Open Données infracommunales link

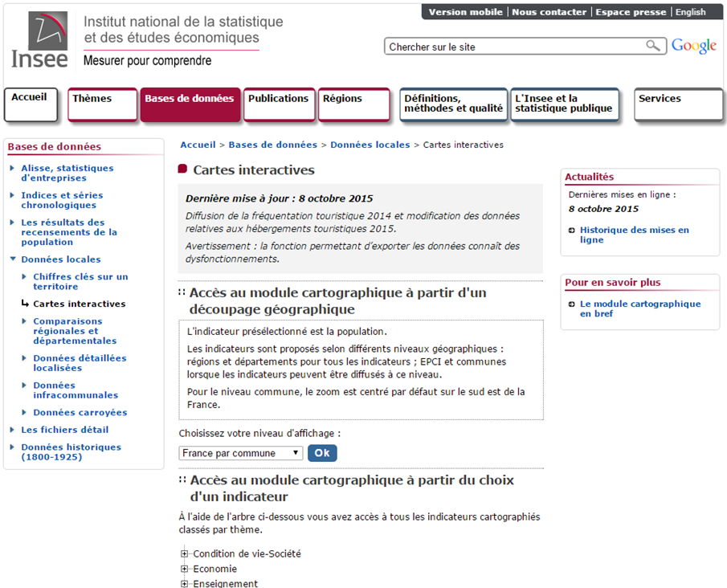point(76,390)
